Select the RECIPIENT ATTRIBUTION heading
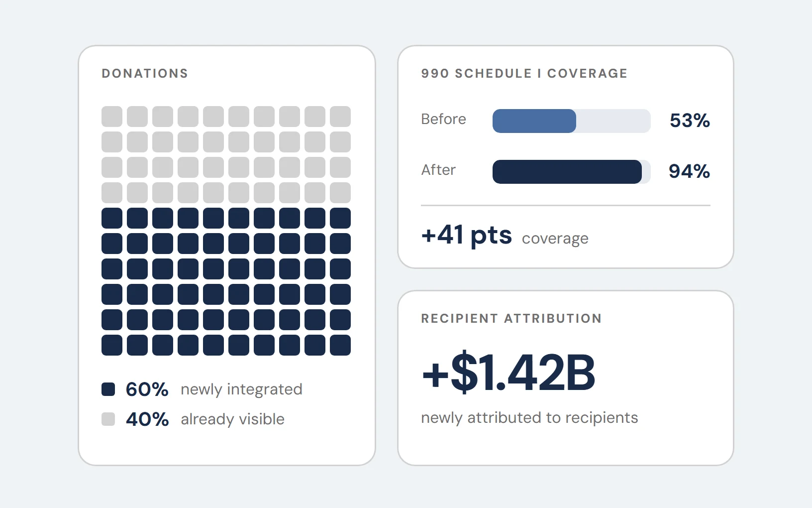Screen dimensions: 812x508 coord(511,318)
